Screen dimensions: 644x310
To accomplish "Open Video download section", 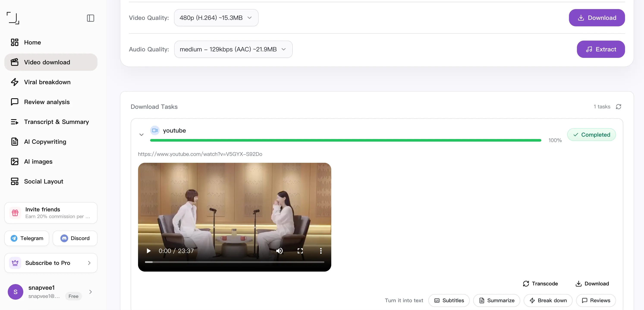I will pyautogui.click(x=51, y=62).
